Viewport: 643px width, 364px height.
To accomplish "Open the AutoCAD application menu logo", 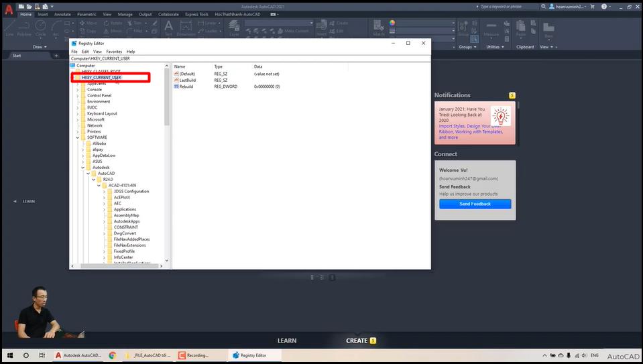I will tap(8, 9).
